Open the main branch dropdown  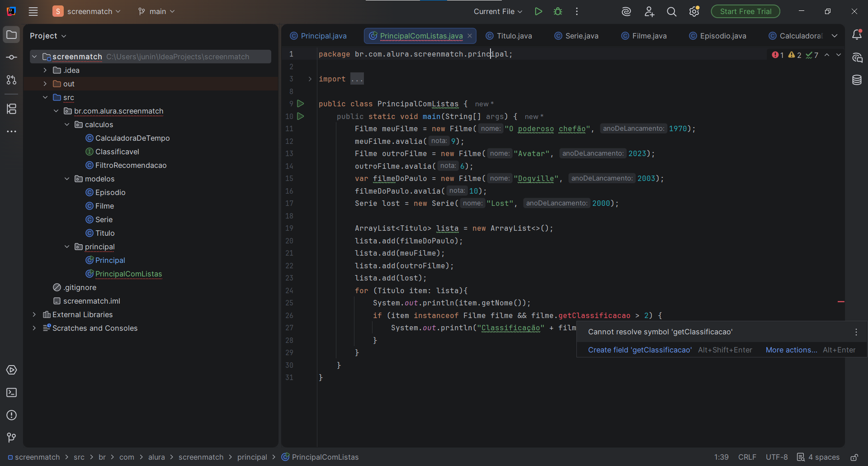(x=156, y=11)
